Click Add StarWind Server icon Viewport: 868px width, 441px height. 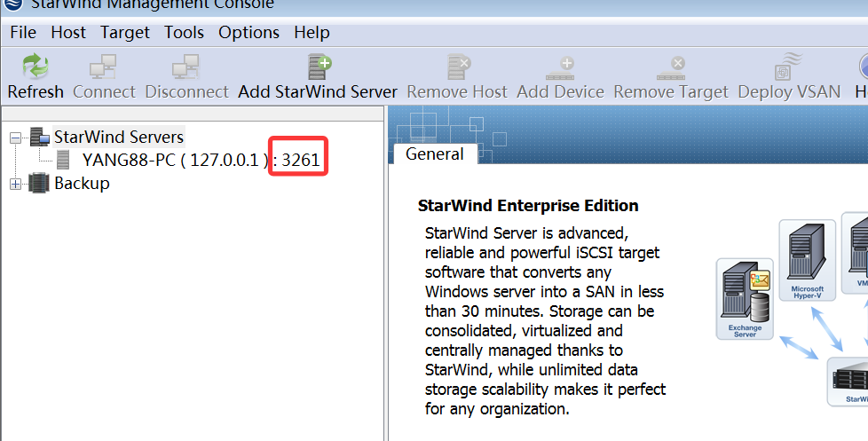pos(319,67)
